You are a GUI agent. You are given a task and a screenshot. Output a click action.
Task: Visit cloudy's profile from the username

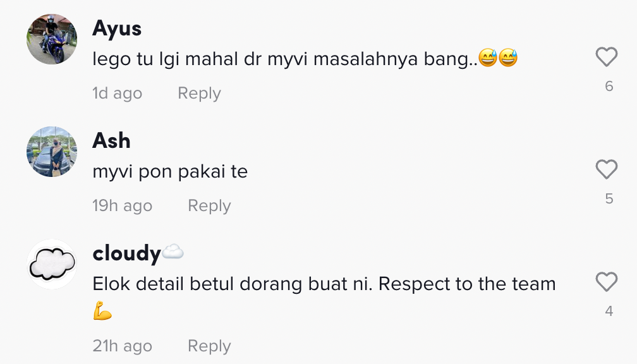point(126,253)
